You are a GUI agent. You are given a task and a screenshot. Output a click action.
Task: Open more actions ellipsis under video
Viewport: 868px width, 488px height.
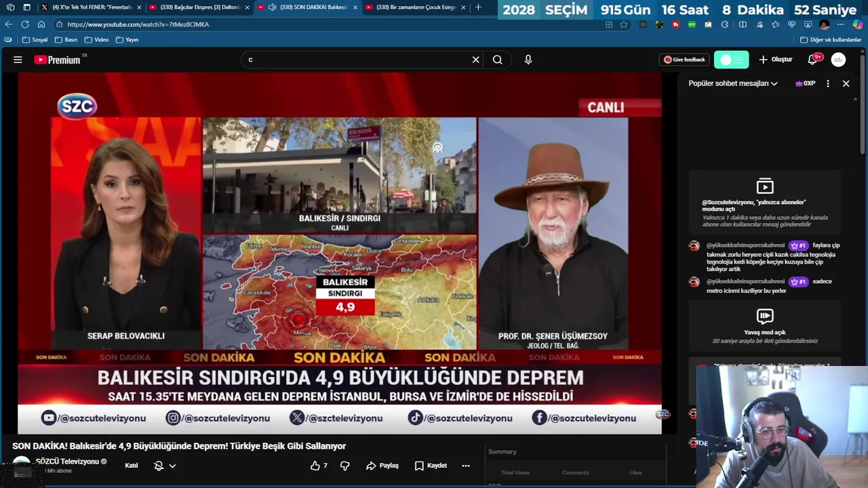465,466
